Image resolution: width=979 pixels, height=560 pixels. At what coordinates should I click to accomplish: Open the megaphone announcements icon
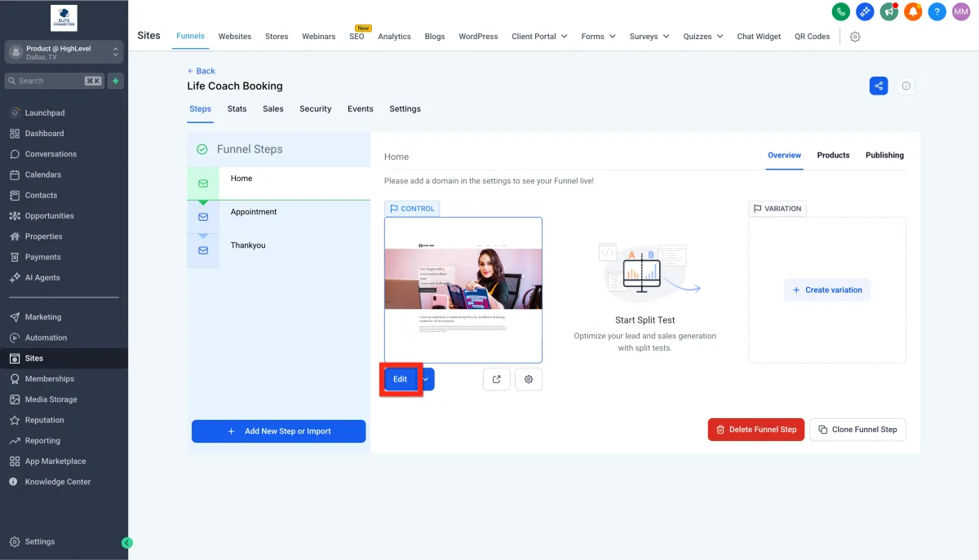click(889, 12)
